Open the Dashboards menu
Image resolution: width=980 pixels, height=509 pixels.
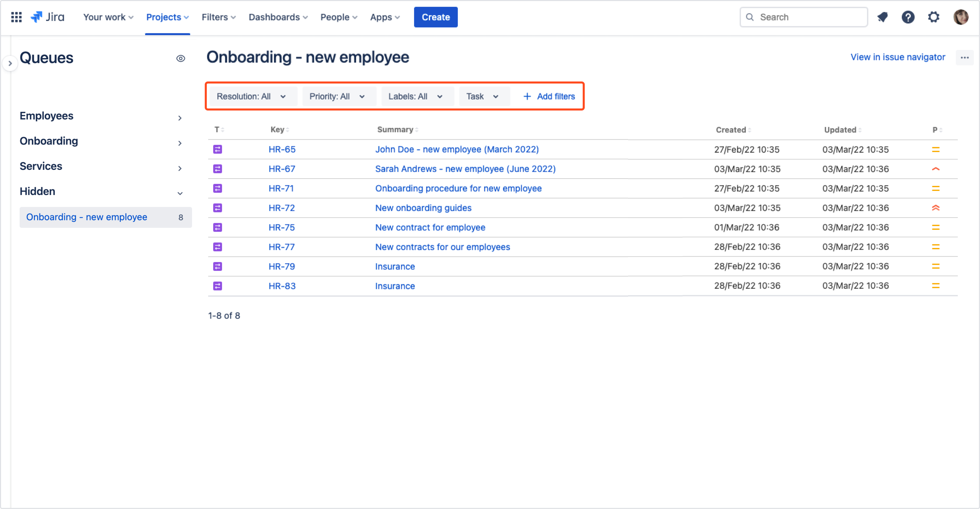click(278, 17)
